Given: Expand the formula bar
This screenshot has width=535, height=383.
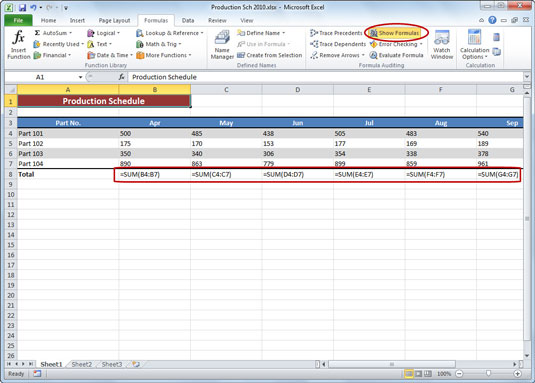Looking at the screenshot, I should click(x=526, y=77).
